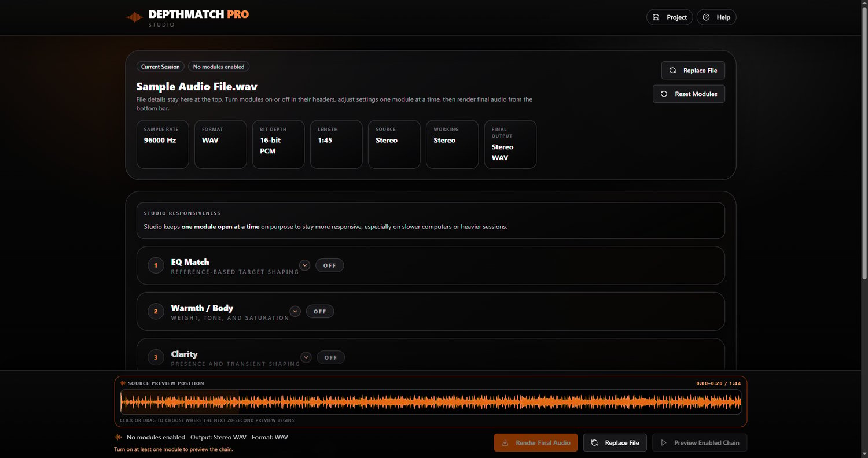Viewport: 868px width, 458px height.
Task: Click the source preview waveform timeline
Action: click(431, 402)
